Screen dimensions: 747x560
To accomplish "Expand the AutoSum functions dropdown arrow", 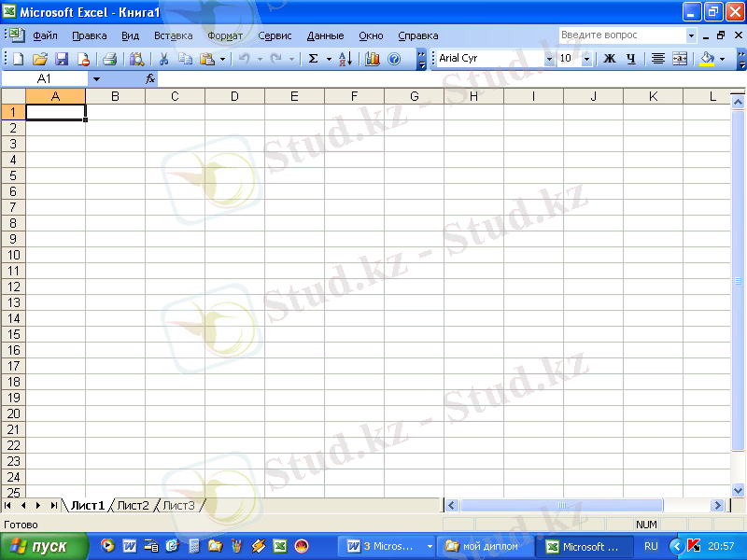I will (x=329, y=60).
